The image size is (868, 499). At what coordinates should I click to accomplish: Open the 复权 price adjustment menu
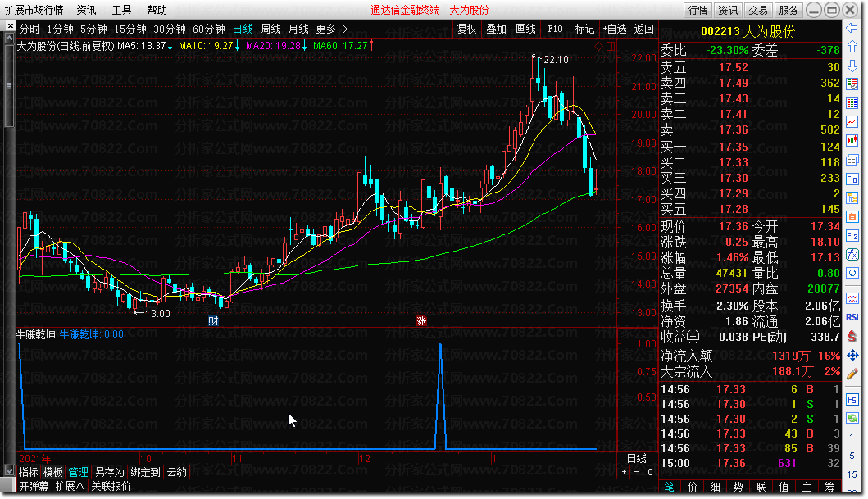[466, 29]
